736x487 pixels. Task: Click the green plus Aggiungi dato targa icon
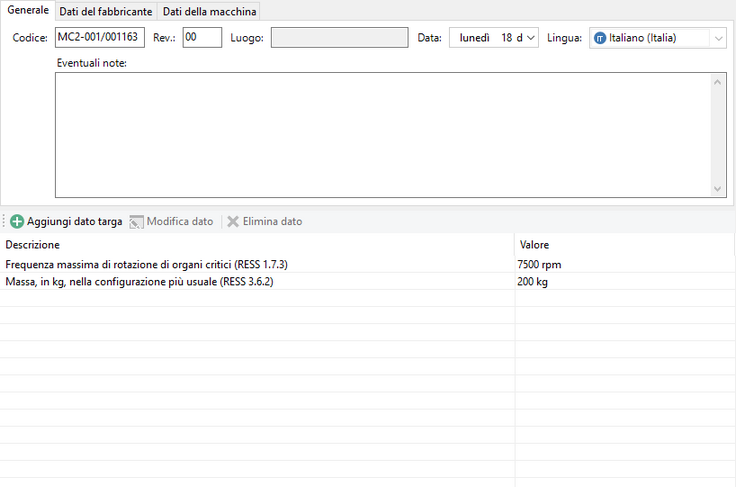pyautogui.click(x=17, y=221)
